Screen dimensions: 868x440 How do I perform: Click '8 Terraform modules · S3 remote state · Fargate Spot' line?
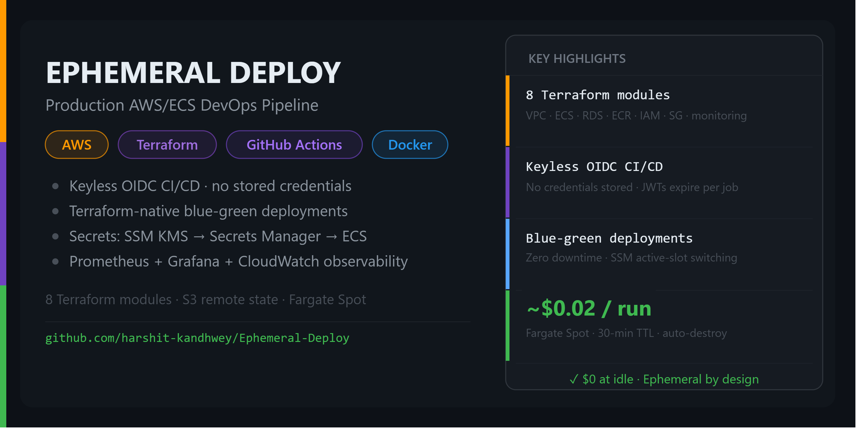[206, 299]
